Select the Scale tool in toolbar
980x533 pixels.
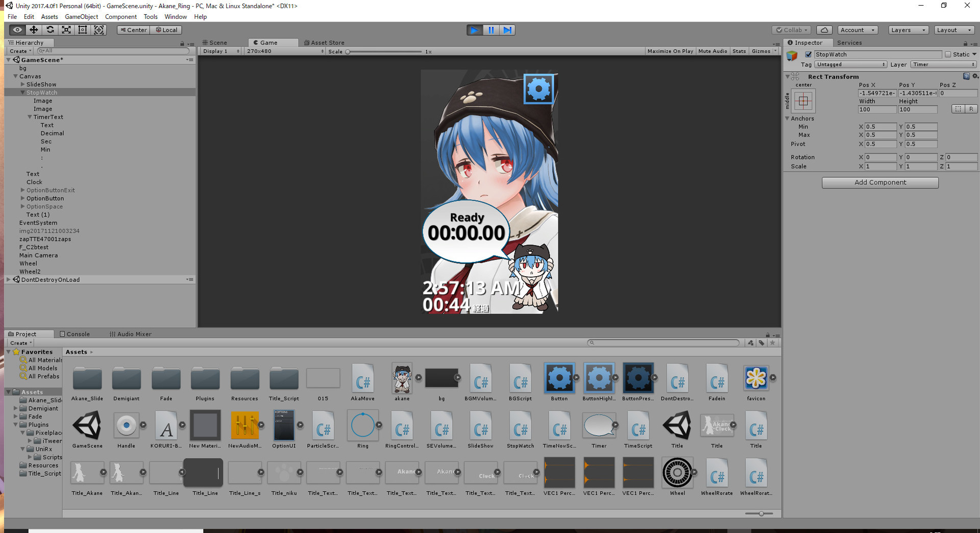[66, 30]
